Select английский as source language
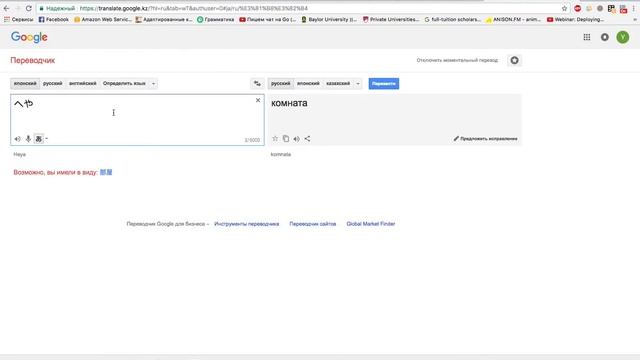Image resolution: width=640 pixels, height=360 pixels. 82,83
